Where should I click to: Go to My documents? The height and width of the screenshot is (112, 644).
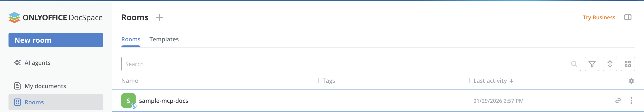(x=45, y=86)
